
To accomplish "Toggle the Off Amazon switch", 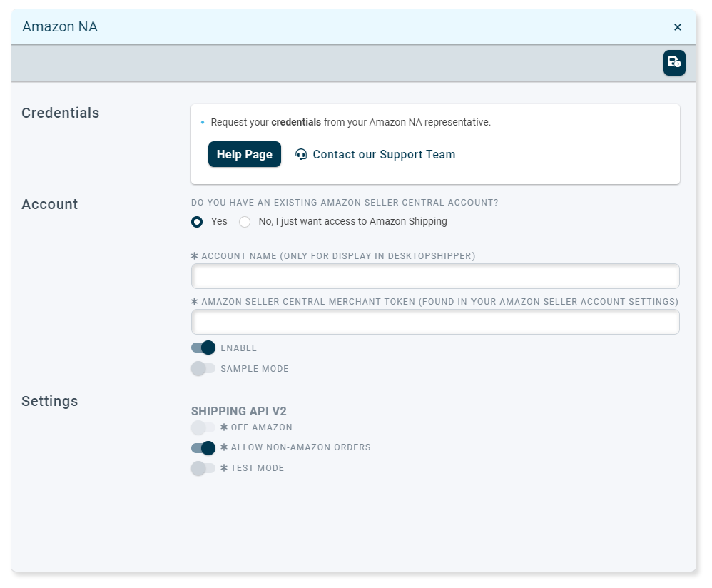I will coord(203,427).
